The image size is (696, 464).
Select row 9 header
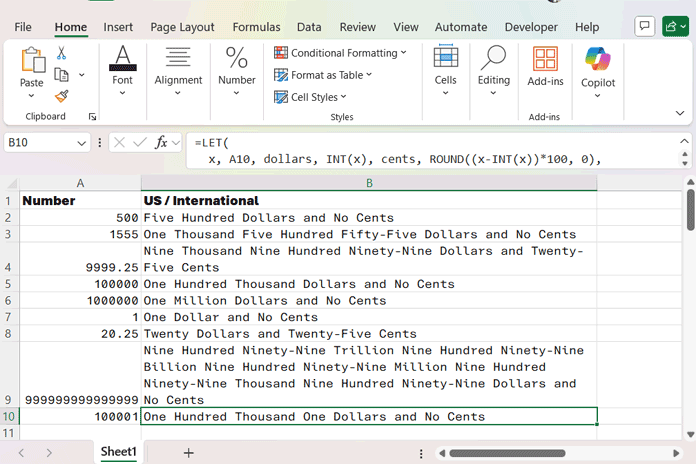[9, 375]
